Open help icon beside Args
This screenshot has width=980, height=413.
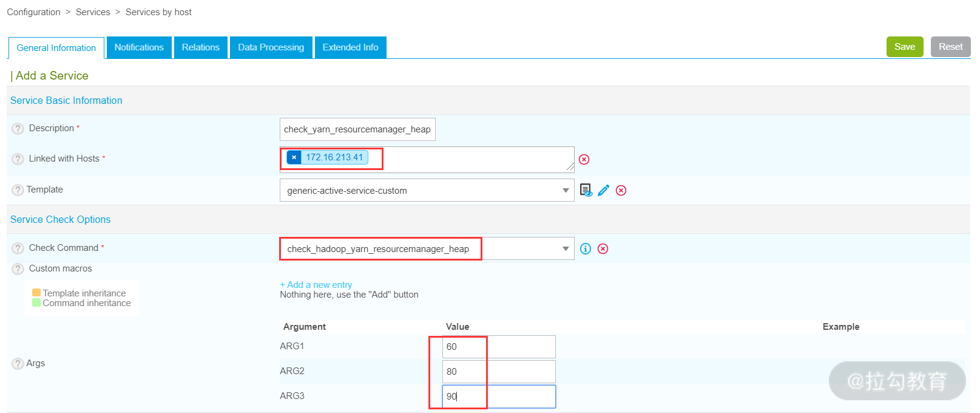click(x=18, y=364)
